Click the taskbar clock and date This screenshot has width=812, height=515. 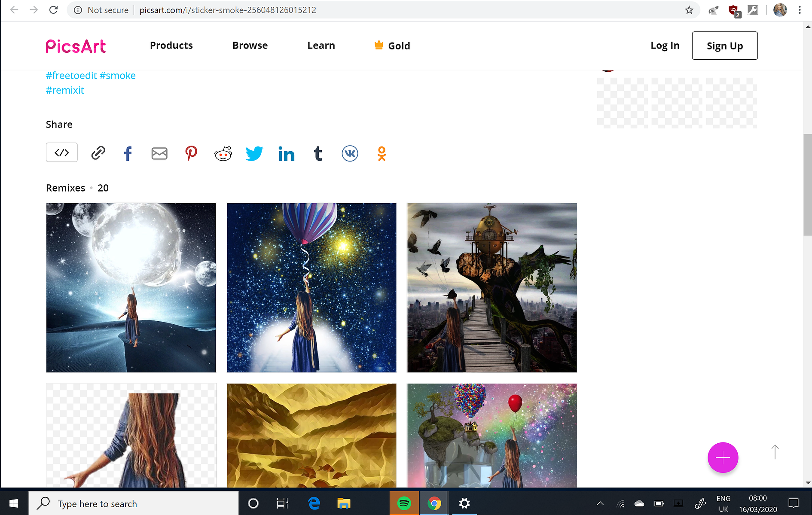coord(758,503)
